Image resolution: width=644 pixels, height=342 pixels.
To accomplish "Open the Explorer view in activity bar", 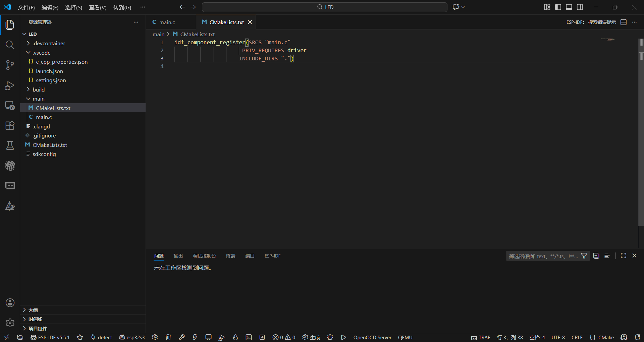I will click(x=10, y=24).
